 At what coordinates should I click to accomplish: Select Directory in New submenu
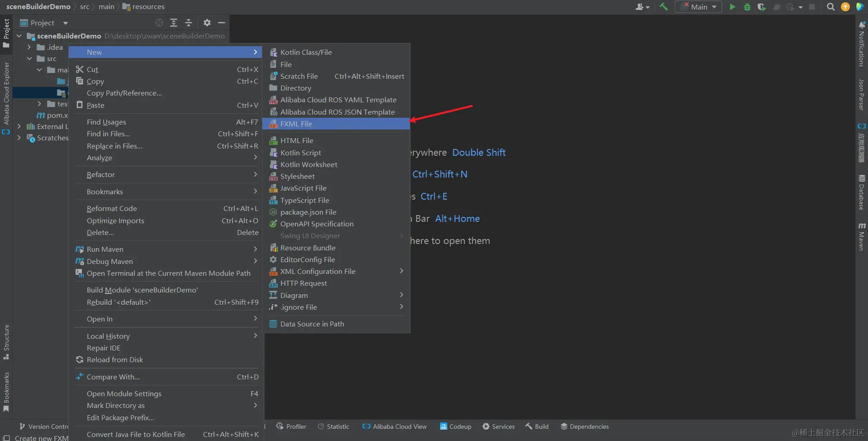point(336,88)
